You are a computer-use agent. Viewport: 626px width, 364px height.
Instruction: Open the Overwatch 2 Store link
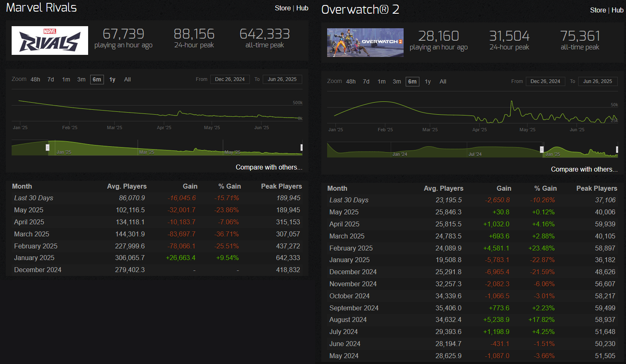[x=598, y=10]
